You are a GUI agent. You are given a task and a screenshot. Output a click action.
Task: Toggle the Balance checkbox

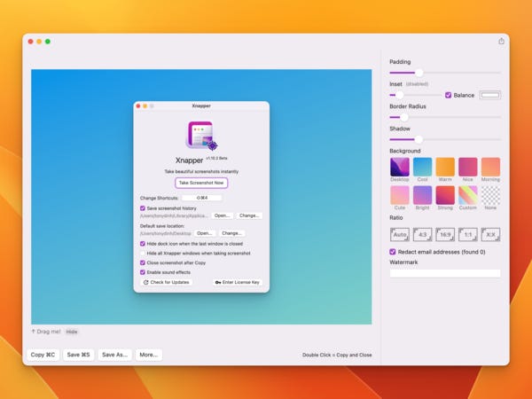click(x=448, y=95)
